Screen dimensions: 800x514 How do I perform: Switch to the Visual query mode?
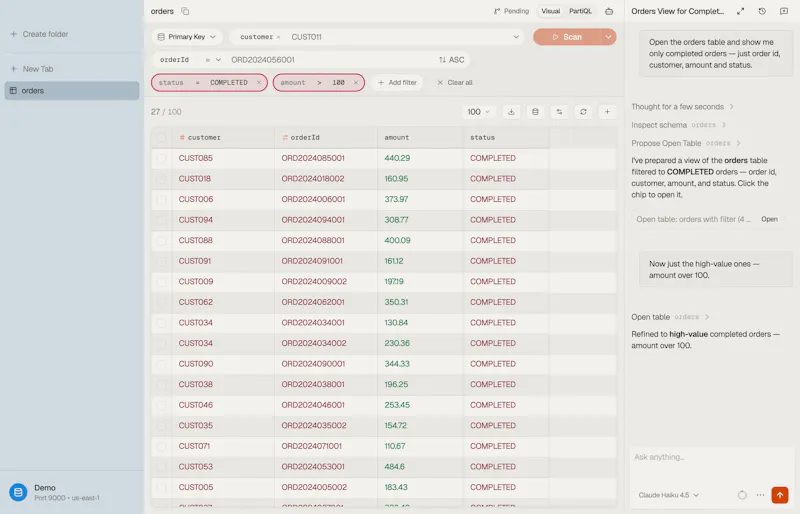click(550, 11)
